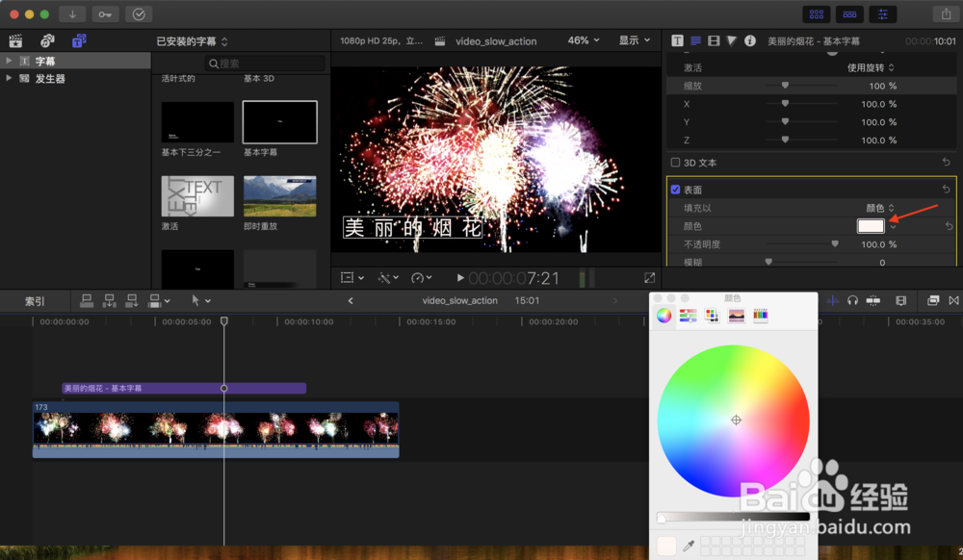The image size is (963, 560).
Task: Pick the eyedropper tool in 颜色 window
Action: [689, 546]
